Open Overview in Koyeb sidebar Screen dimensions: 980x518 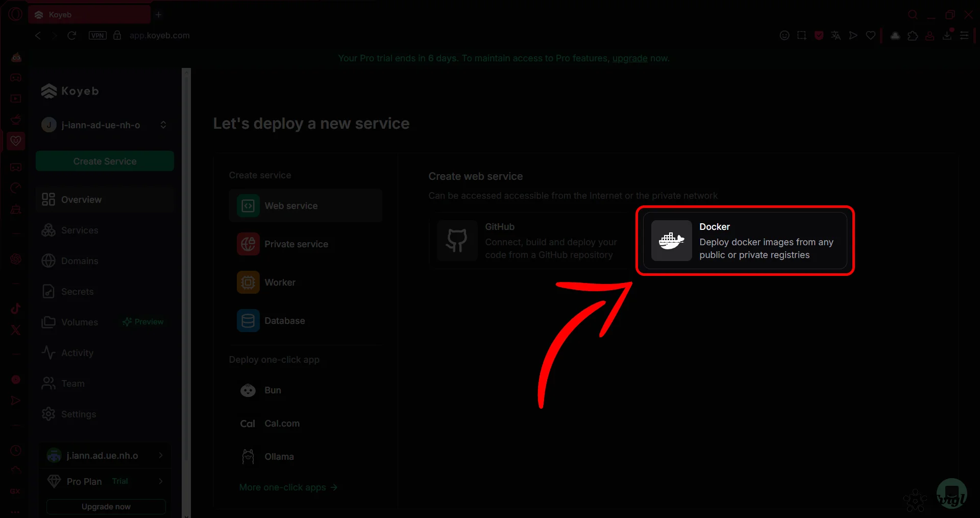pos(105,200)
